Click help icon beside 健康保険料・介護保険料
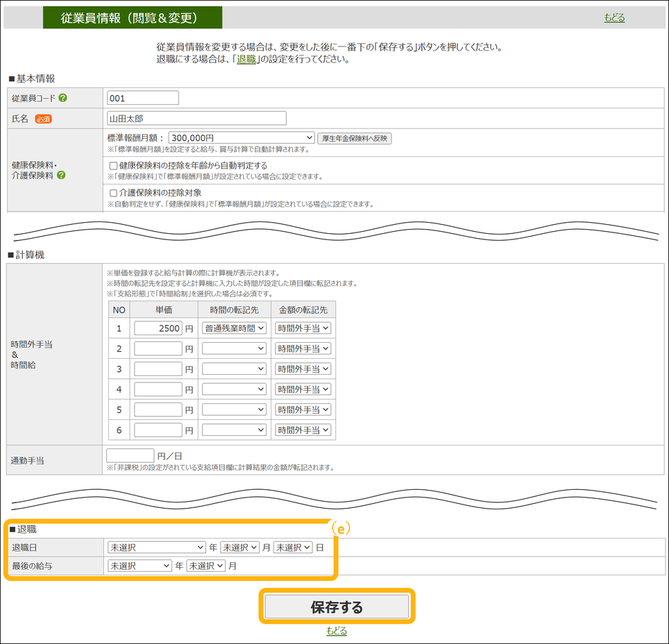 61,176
